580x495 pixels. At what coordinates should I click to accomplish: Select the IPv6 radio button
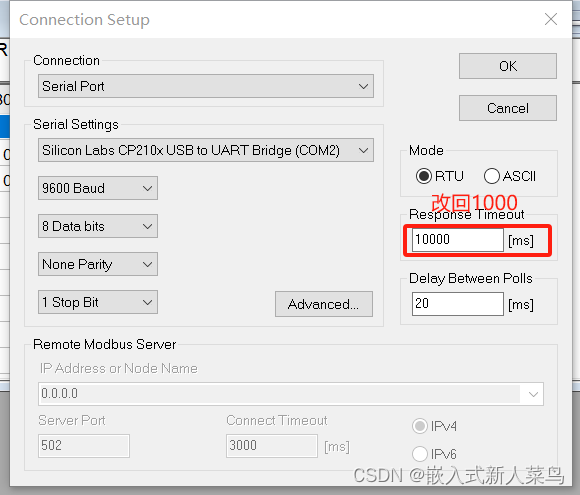click(x=420, y=454)
